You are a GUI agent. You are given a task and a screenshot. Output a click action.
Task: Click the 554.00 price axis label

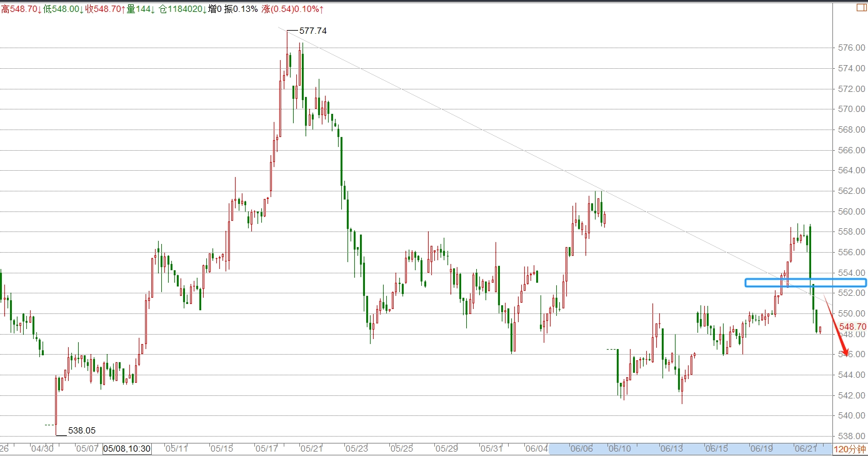(x=852, y=273)
